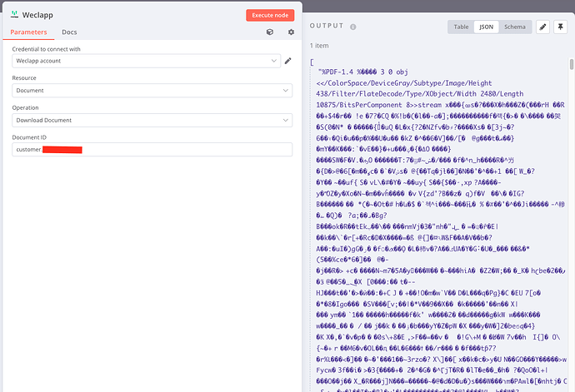
Task: Execute the Weclapp node
Action: coord(270,15)
